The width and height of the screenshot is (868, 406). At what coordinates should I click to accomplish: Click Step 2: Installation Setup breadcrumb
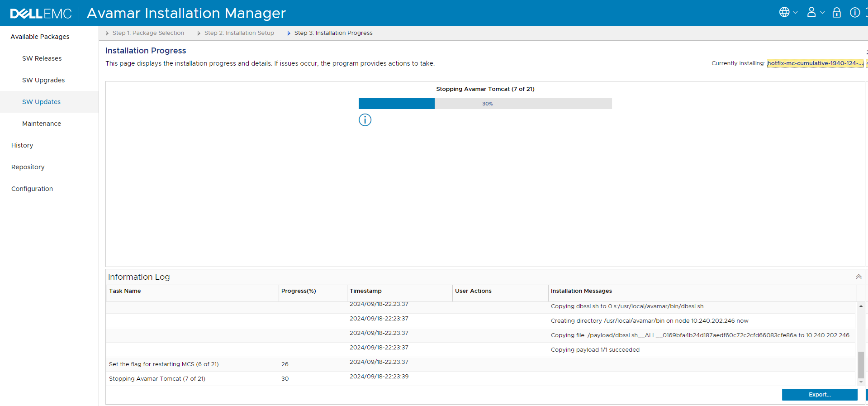[239, 33]
